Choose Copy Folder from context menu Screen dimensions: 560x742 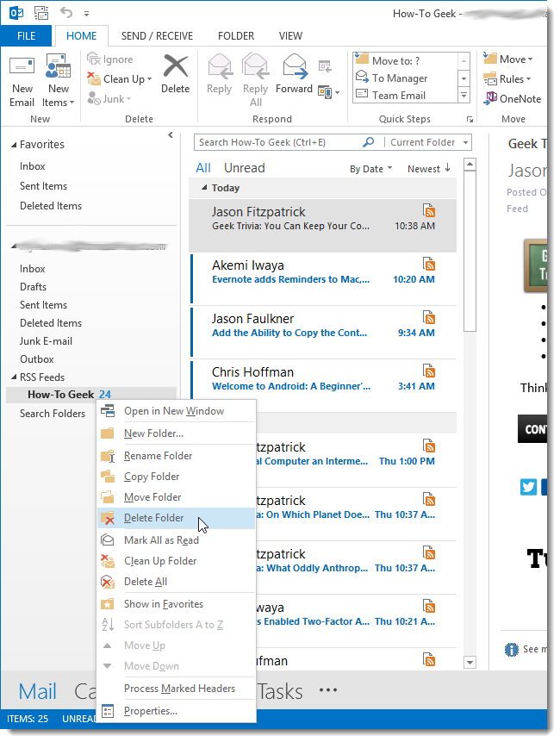click(x=176, y=477)
